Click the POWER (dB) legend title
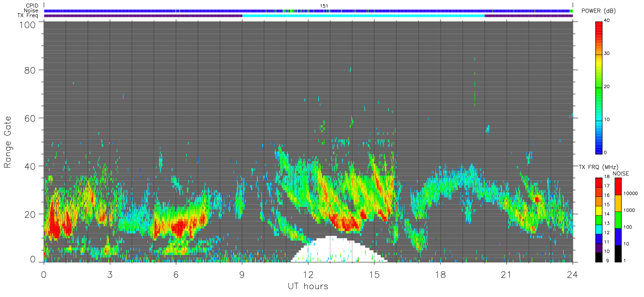This screenshot has width=644, height=297. coord(599,11)
